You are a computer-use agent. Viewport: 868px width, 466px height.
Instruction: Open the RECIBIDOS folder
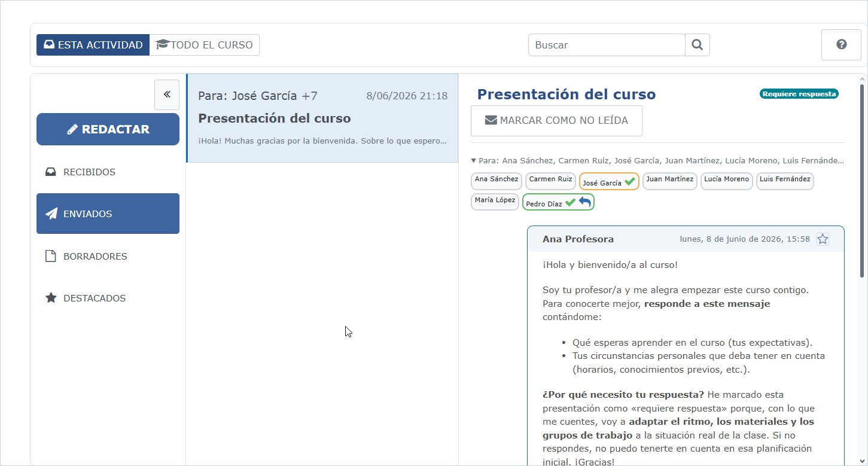tap(108, 172)
